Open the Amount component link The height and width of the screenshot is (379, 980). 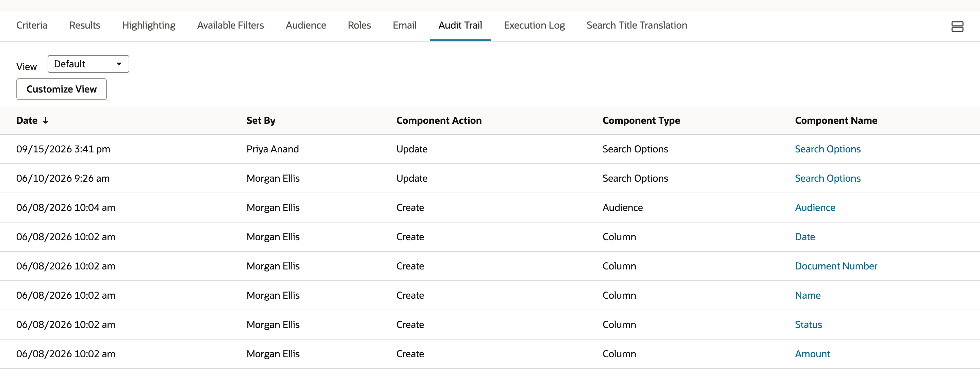coord(813,354)
